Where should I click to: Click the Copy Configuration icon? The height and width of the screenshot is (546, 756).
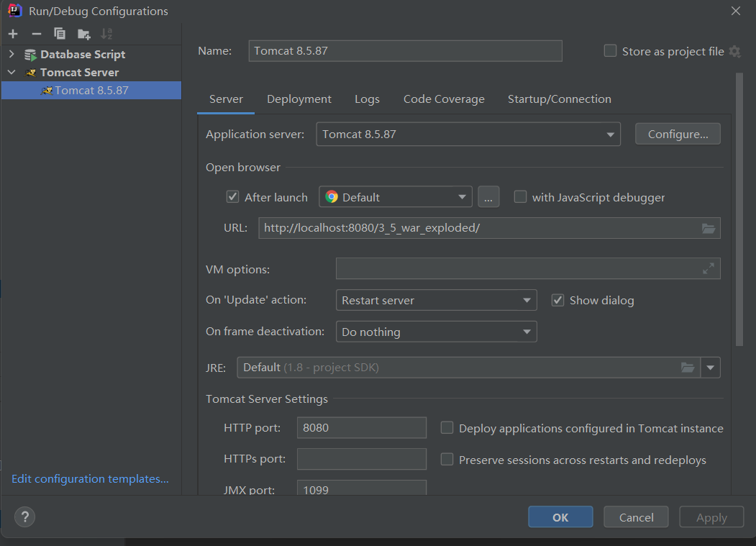pos(60,34)
